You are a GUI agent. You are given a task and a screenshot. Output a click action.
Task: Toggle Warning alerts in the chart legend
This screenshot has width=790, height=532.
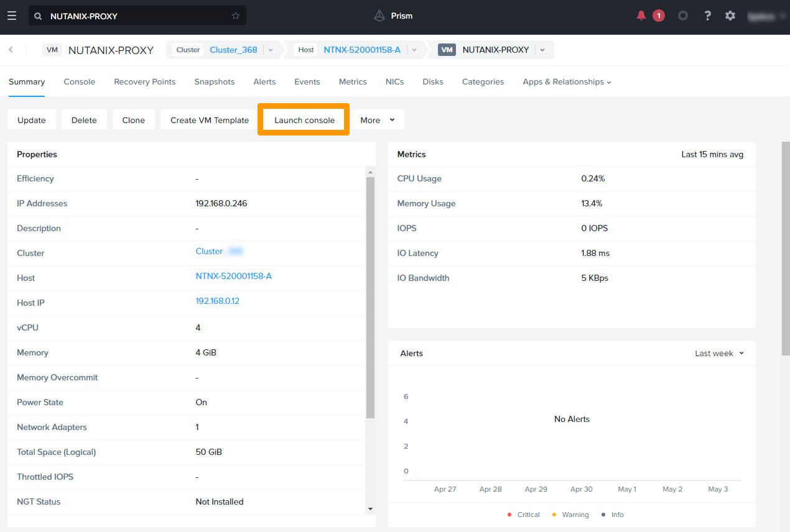click(570, 515)
